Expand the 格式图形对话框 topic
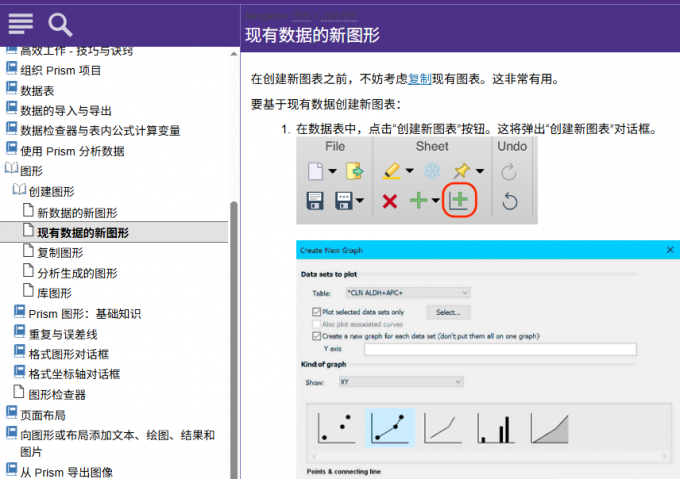Image resolution: width=680 pixels, height=479 pixels. (x=68, y=354)
